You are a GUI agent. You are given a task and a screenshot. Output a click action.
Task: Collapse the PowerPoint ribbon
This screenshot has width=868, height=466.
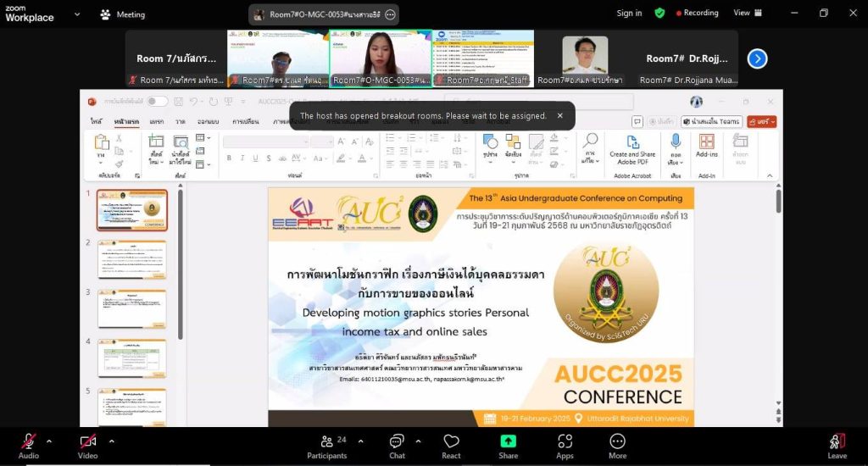pyautogui.click(x=770, y=175)
